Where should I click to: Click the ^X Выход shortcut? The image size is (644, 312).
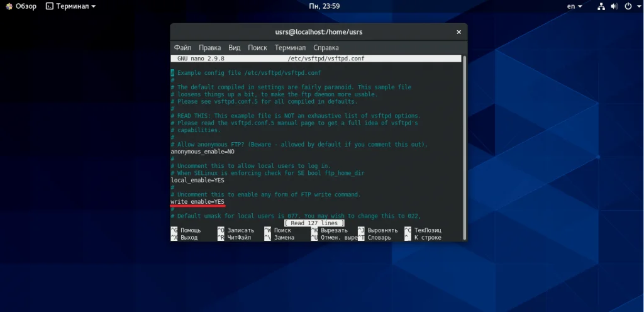(x=184, y=238)
